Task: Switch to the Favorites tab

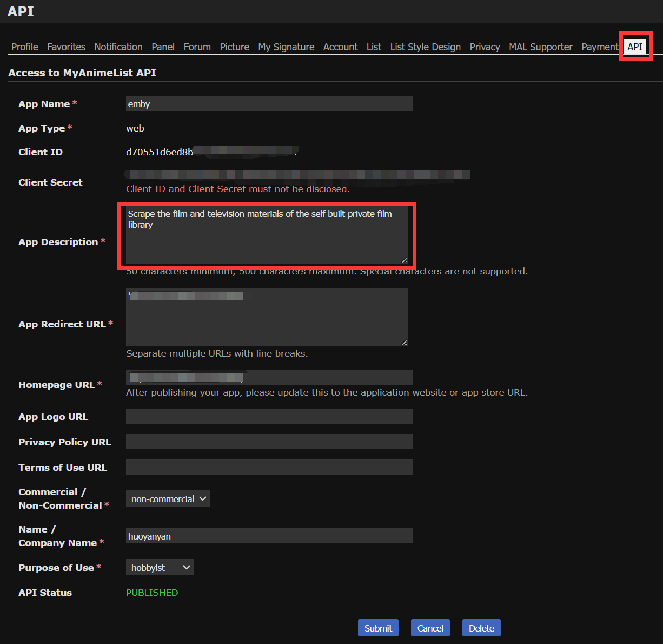Action: (x=66, y=47)
